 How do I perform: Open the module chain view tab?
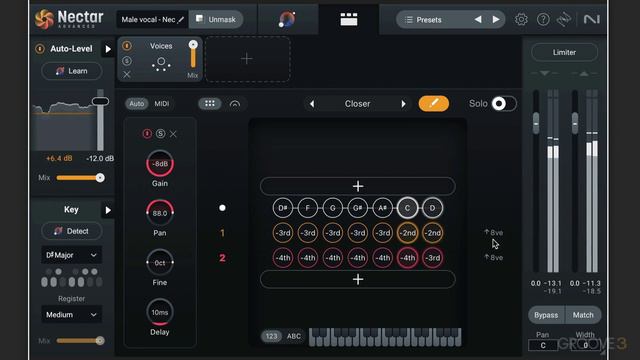click(x=349, y=19)
